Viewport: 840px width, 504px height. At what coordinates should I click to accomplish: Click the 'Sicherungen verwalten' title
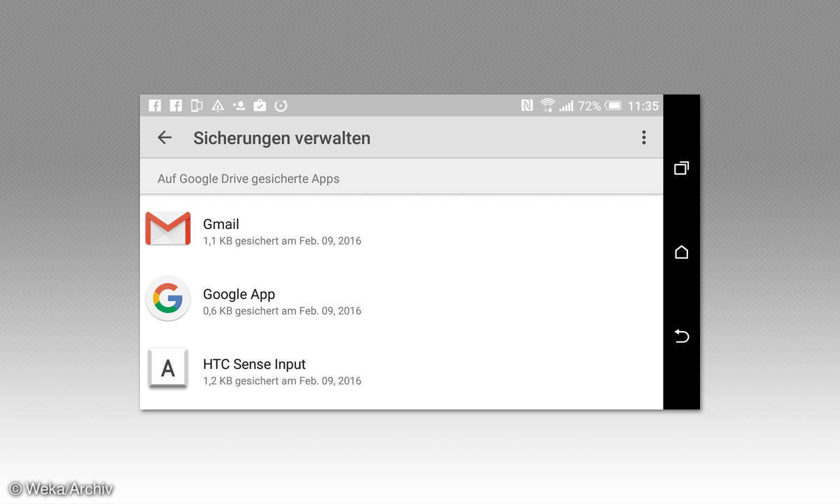click(281, 138)
